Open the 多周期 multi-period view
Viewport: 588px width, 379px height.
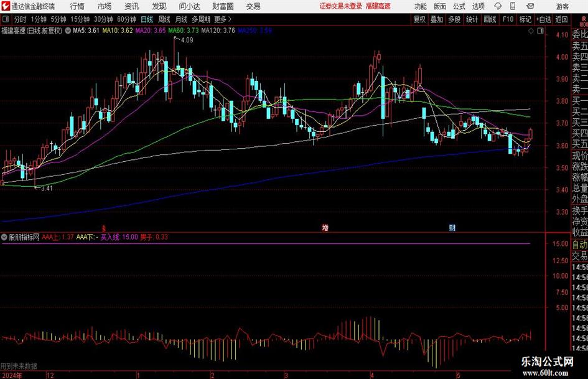click(201, 19)
